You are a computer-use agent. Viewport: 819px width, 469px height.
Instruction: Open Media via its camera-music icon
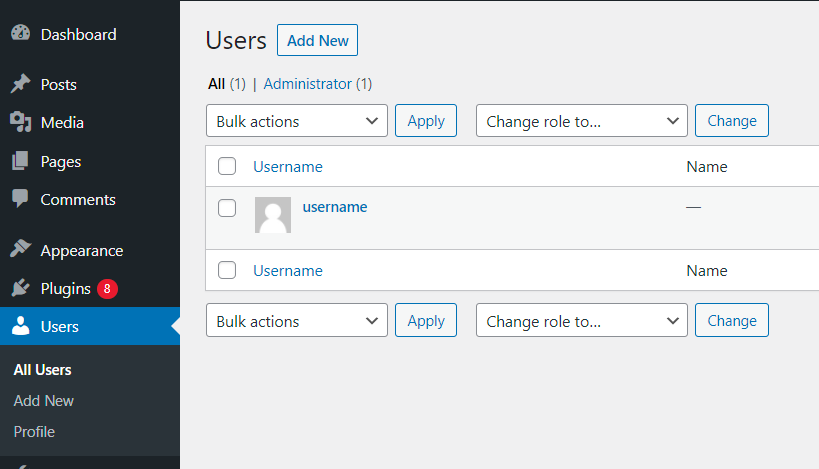(x=20, y=123)
